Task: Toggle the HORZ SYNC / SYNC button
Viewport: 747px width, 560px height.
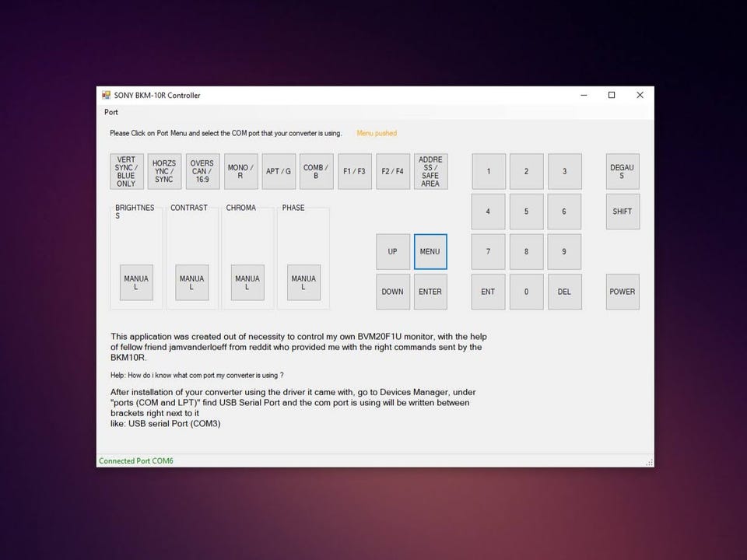Action: tap(164, 171)
